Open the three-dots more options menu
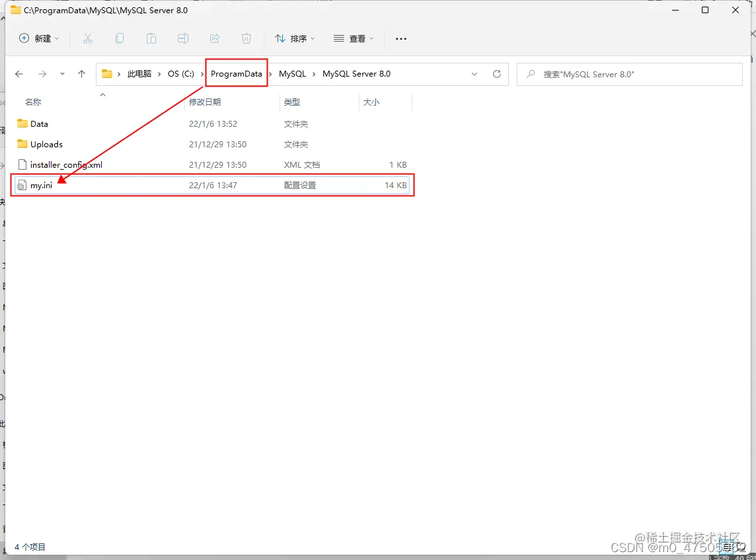The image size is (756, 560). point(401,38)
